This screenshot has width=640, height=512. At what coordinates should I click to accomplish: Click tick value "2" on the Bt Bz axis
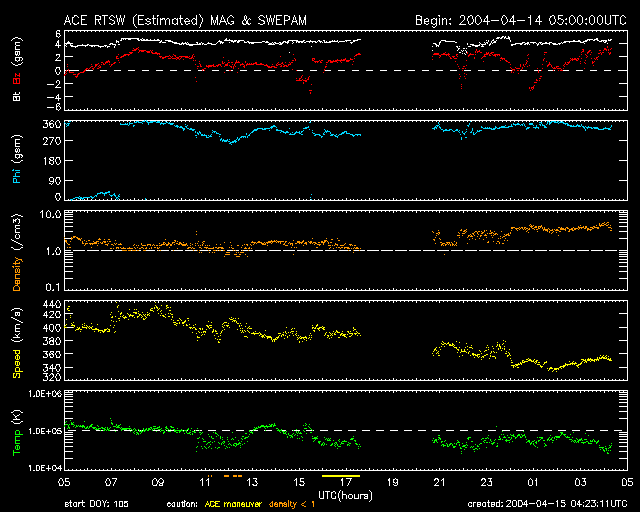(58, 57)
